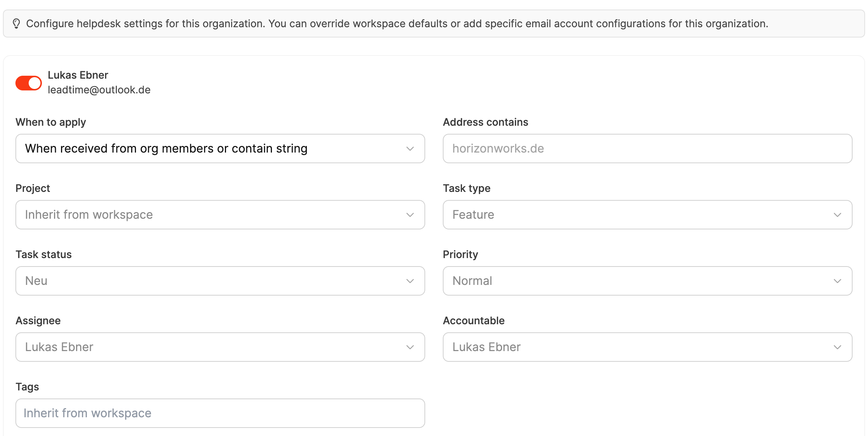Click the Accountable chevron arrow

(837, 347)
